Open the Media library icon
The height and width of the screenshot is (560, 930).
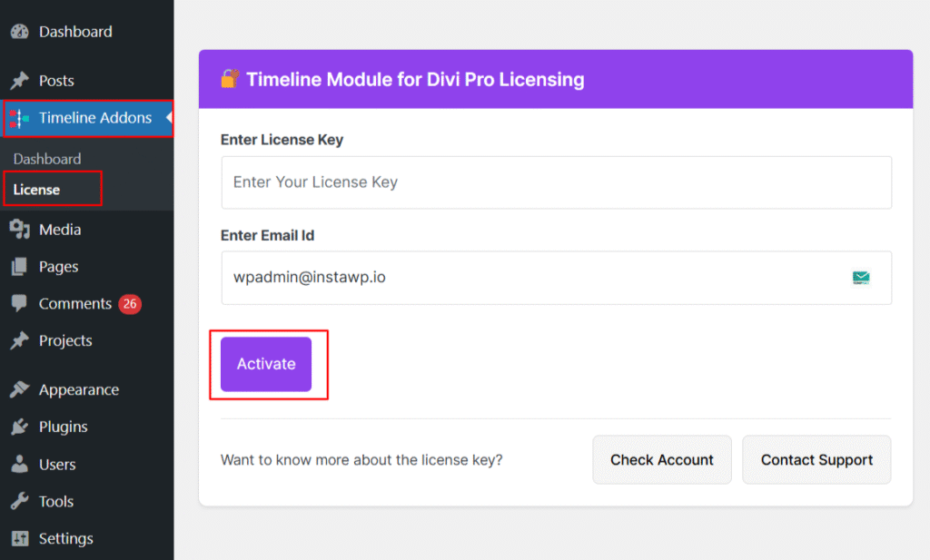tap(18, 229)
